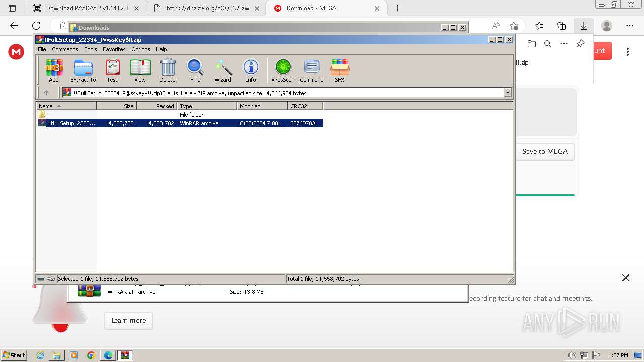Open the browser Downloads icon
Image resolution: width=644 pixels, height=362 pixels.
click(x=584, y=26)
